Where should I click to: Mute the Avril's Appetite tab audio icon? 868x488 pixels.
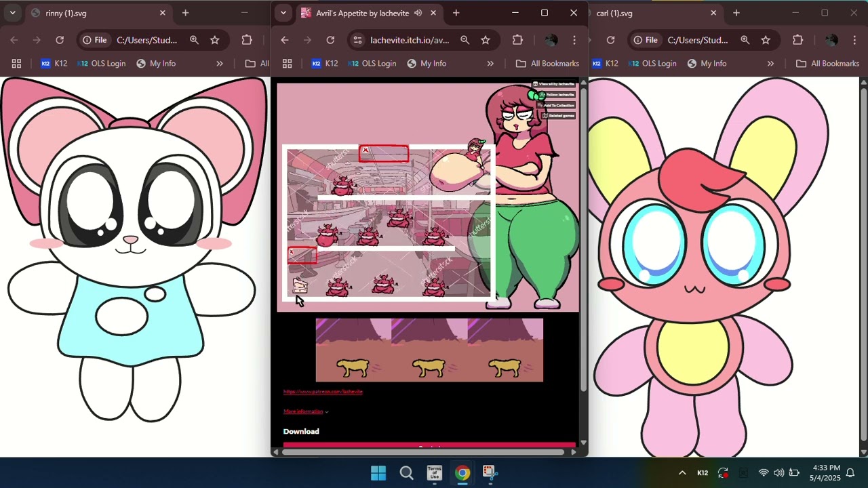click(x=418, y=13)
